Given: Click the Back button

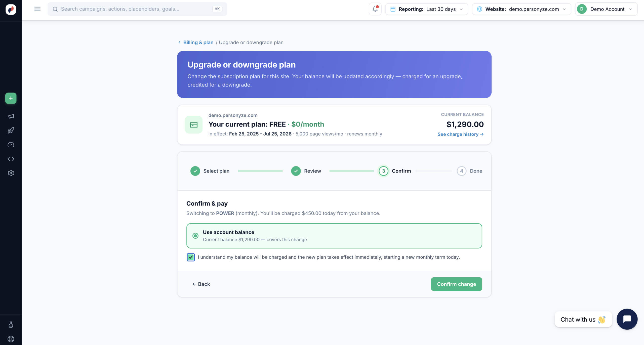Looking at the screenshot, I should (201, 284).
